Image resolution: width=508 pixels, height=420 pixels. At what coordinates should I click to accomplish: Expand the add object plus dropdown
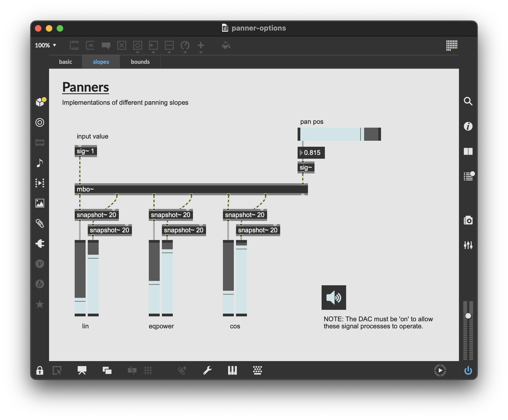pyautogui.click(x=201, y=46)
